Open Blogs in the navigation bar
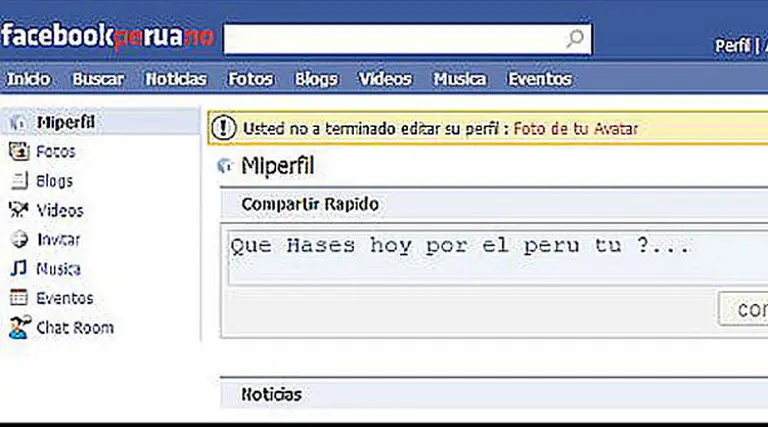 (316, 79)
